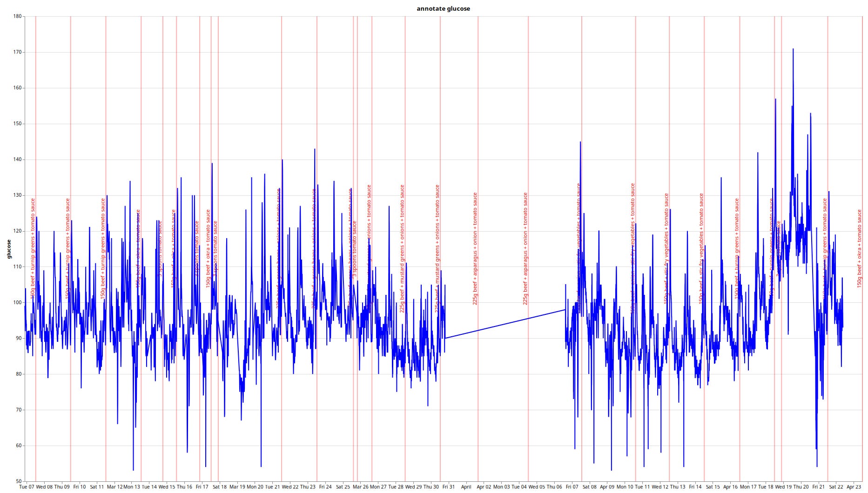Click the 'Wed 29' x-axis date label

(413, 487)
